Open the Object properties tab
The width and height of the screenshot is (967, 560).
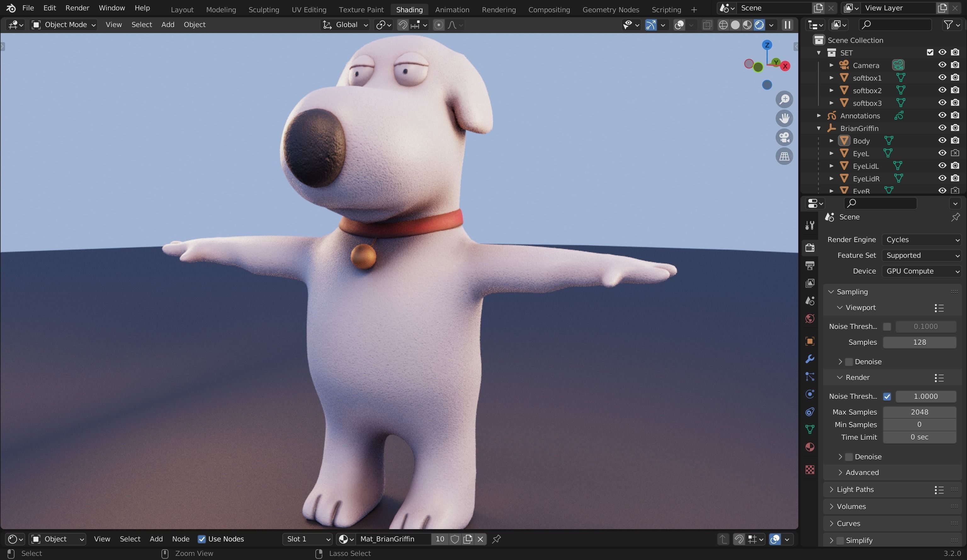pos(810,341)
